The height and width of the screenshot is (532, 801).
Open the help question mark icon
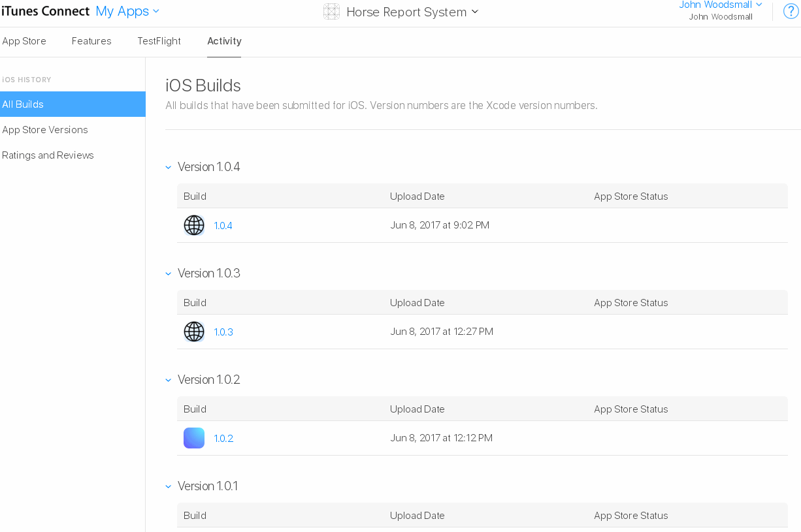pyautogui.click(x=791, y=11)
